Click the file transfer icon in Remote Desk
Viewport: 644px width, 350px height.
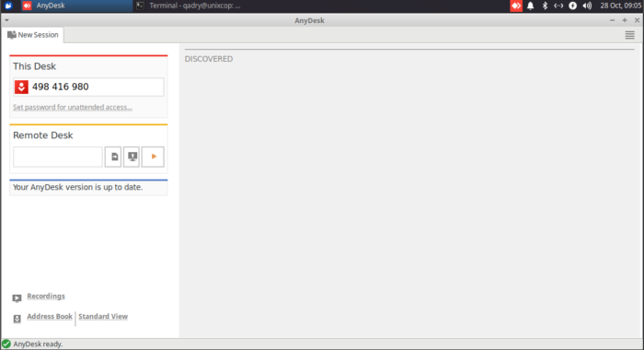113,157
